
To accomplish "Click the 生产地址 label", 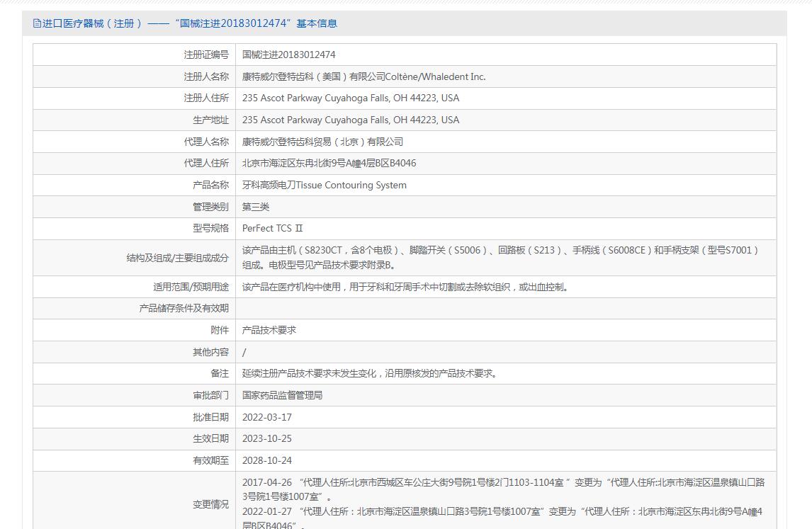I will pos(210,120).
